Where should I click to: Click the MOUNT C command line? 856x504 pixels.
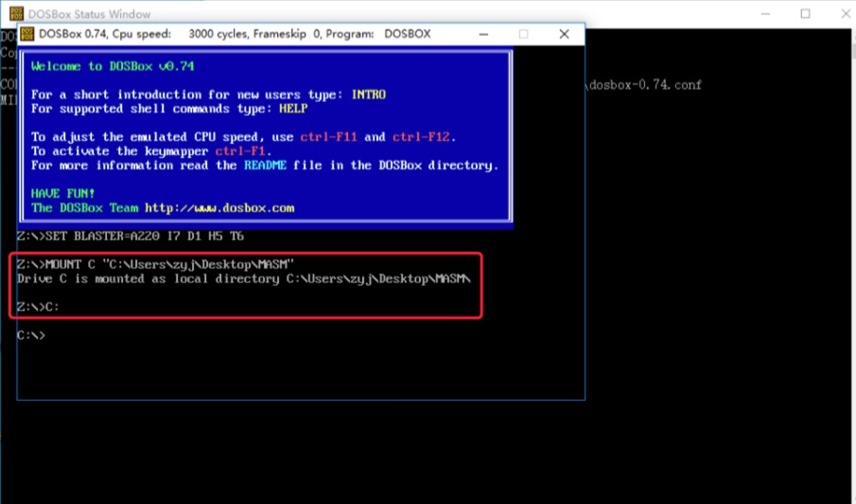tap(155, 265)
